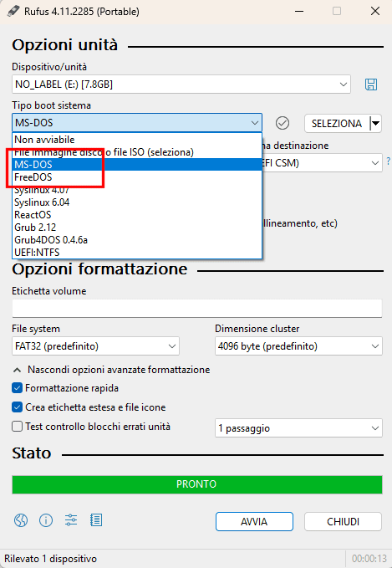Screen dimensions: 392x568
Task: Open the 1 passaggio dropdown
Action: 298,428
